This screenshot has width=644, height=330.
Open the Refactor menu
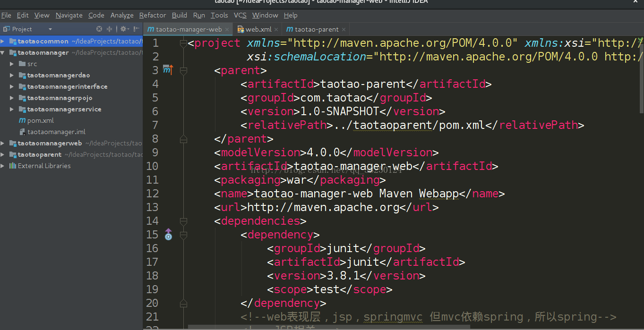(153, 15)
